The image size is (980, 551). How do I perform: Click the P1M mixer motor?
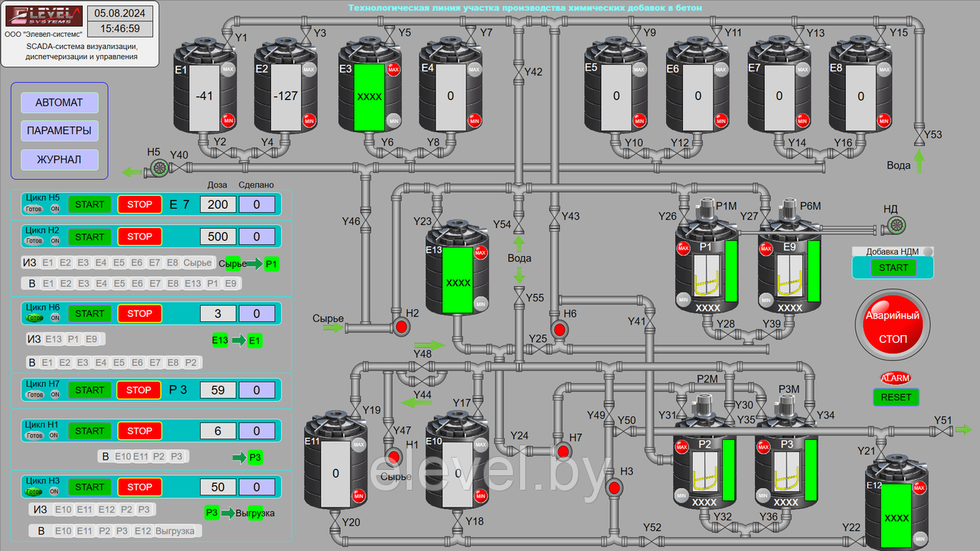click(703, 210)
